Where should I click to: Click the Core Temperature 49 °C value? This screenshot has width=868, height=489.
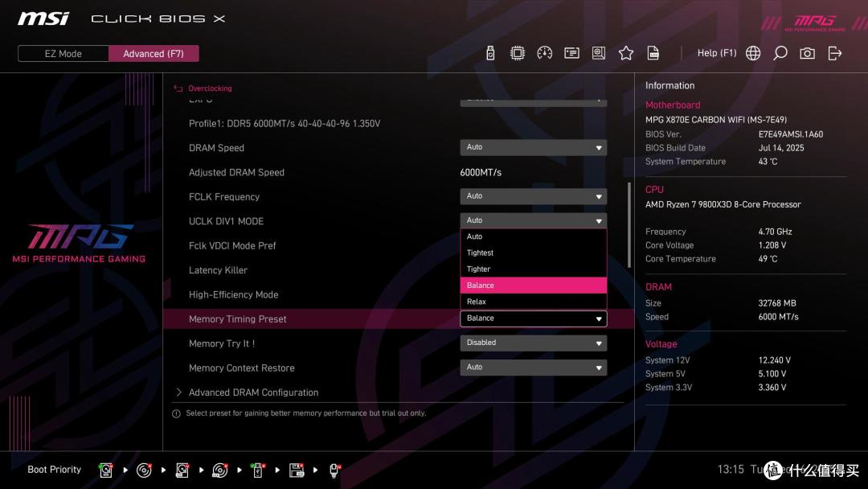pyautogui.click(x=768, y=259)
